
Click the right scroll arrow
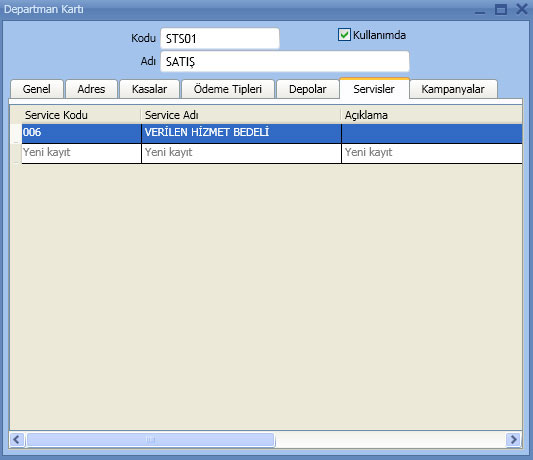514,440
